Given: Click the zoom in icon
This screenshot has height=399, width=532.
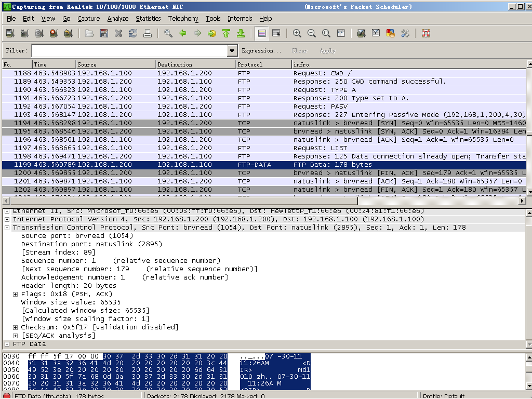Looking at the screenshot, I should click(297, 33).
